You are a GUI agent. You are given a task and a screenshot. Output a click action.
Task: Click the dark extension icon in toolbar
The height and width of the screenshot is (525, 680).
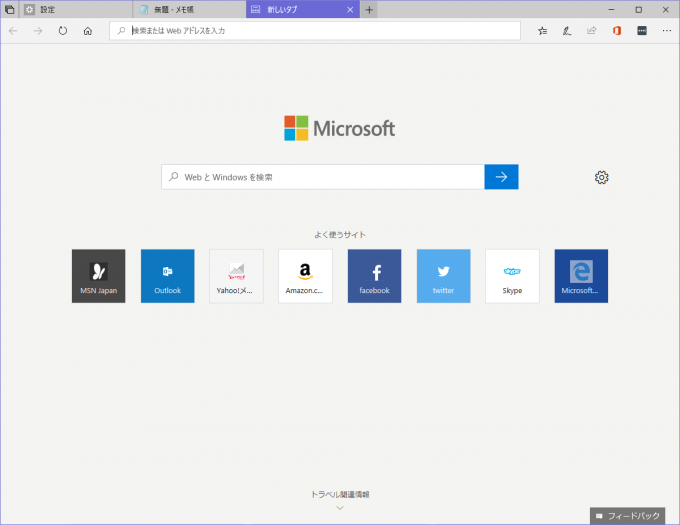click(x=642, y=31)
